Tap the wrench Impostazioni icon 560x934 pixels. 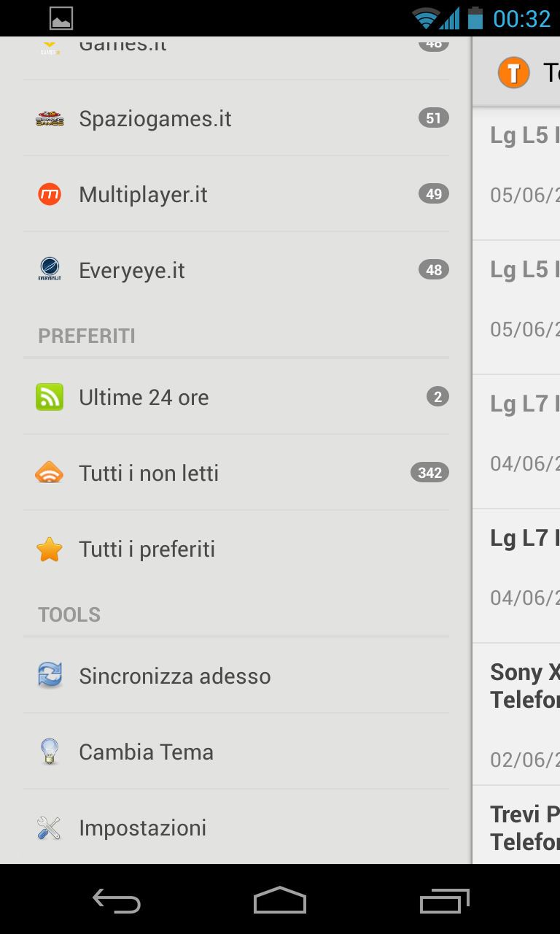tap(50, 827)
